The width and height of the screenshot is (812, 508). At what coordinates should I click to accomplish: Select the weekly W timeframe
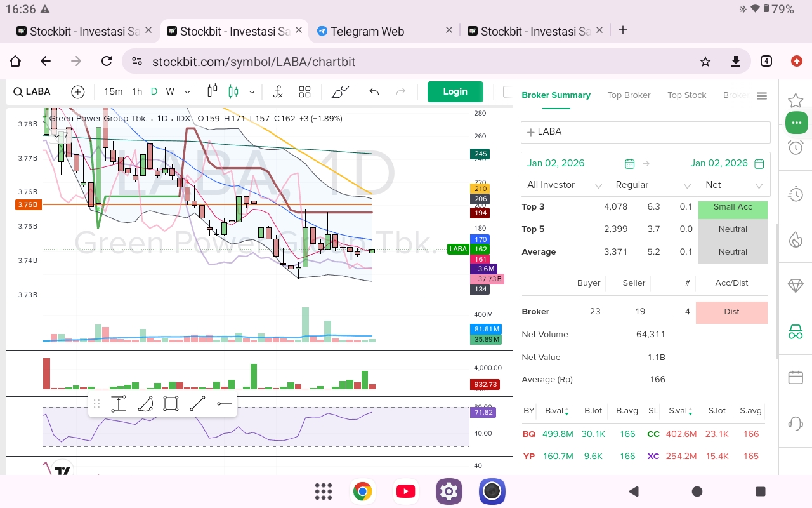170,91
